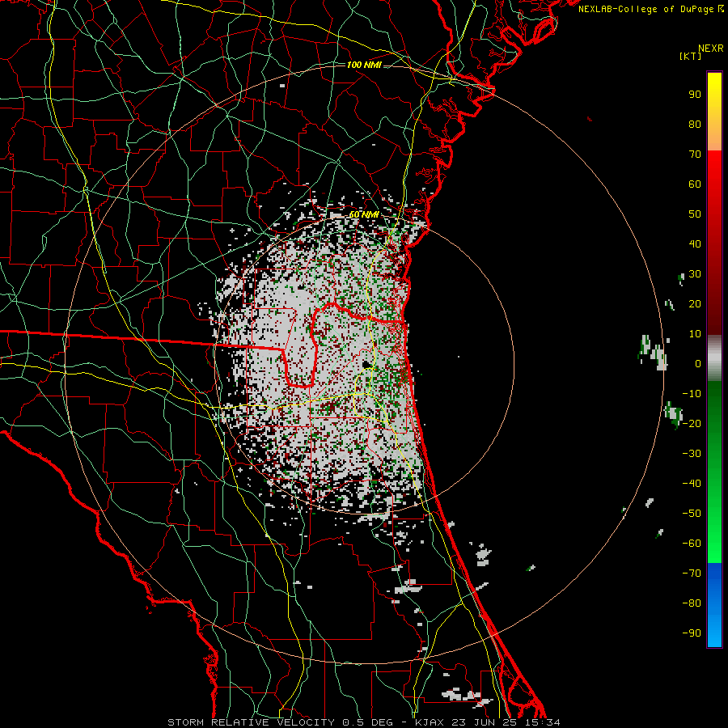Screen dimensions: 728x728
Task: Click the 15:34 timestamp
Action: pyautogui.click(x=542, y=722)
